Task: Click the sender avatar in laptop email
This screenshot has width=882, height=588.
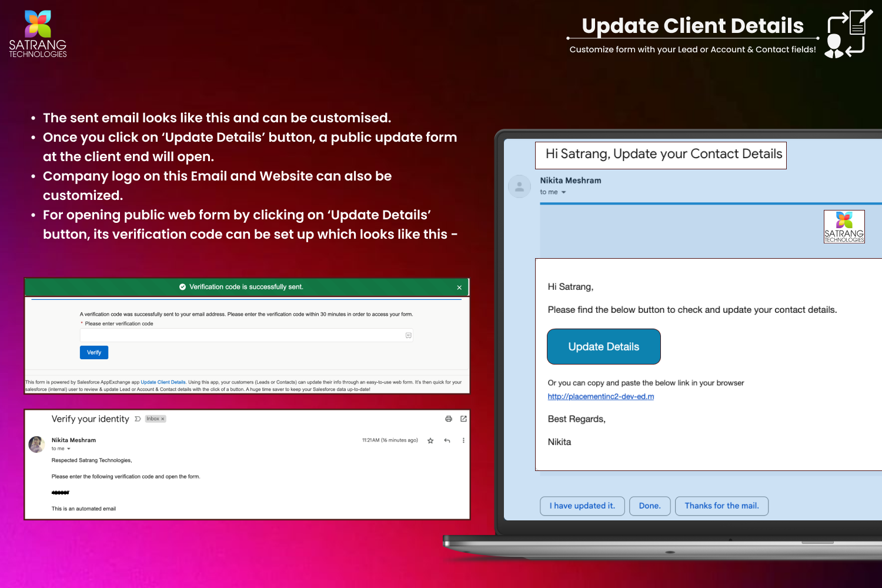Action: (519, 186)
